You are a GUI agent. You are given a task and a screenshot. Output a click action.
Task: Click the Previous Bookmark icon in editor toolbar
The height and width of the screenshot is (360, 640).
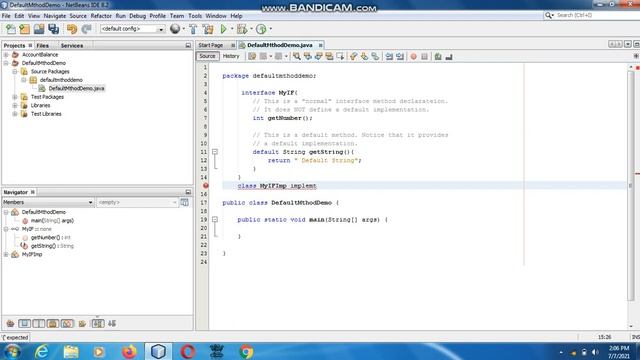[353, 56]
